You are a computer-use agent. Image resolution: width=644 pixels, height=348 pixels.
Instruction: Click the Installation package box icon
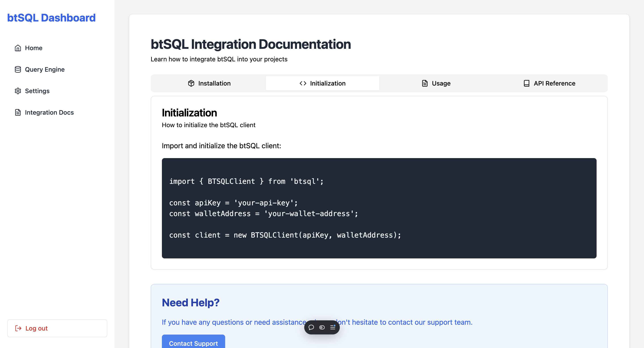point(191,83)
